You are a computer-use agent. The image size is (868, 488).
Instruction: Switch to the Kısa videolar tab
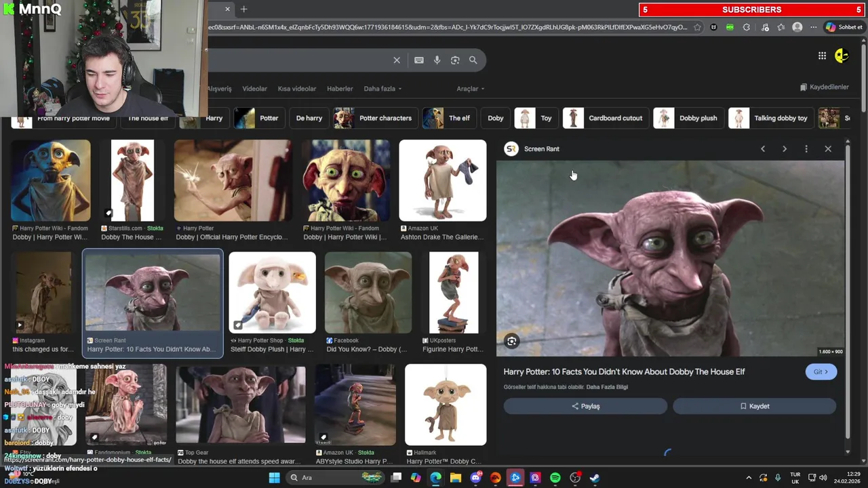(297, 89)
